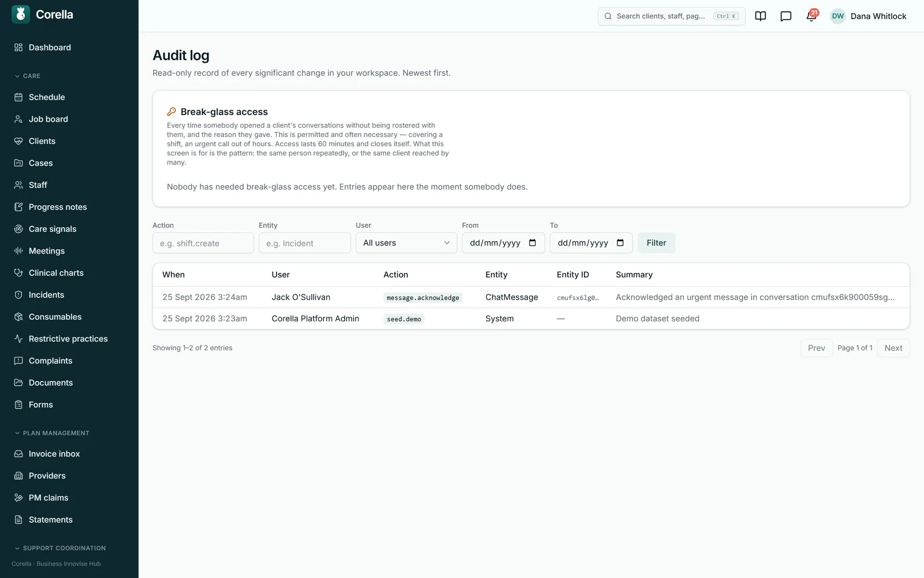
Task: Click the Dashboard grid icon
Action: [x=18, y=47]
